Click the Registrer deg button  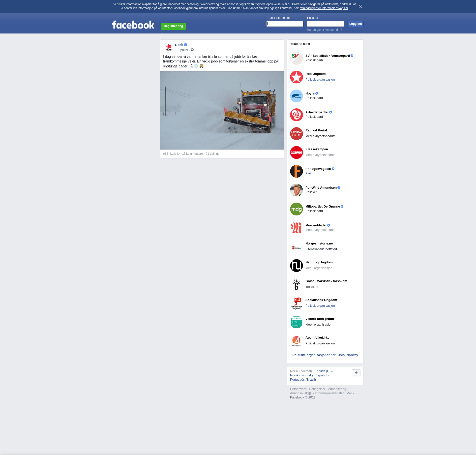pyautogui.click(x=173, y=26)
